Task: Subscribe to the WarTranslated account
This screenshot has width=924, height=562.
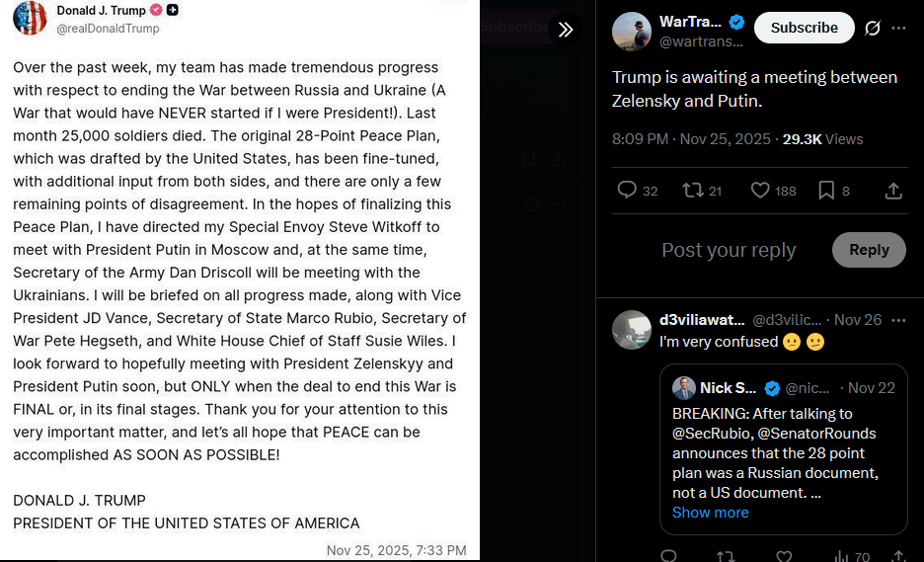Action: click(x=804, y=28)
